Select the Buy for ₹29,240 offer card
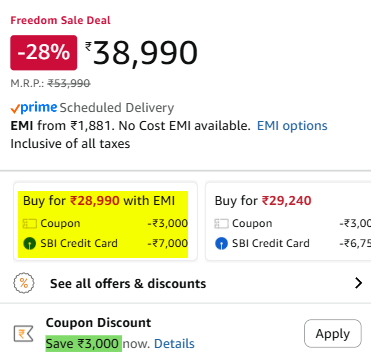Viewport: 371px width, 362px height. pyautogui.click(x=288, y=221)
